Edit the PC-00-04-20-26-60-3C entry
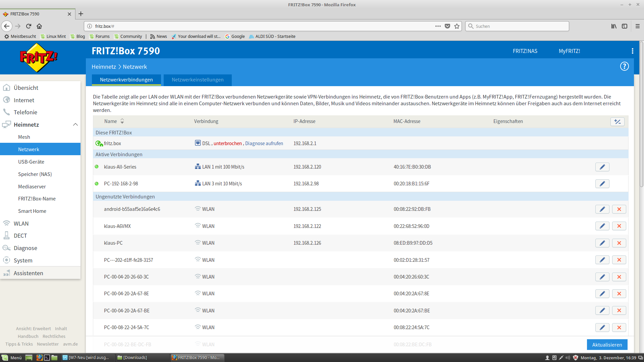The width and height of the screenshot is (644, 362). [602, 277]
